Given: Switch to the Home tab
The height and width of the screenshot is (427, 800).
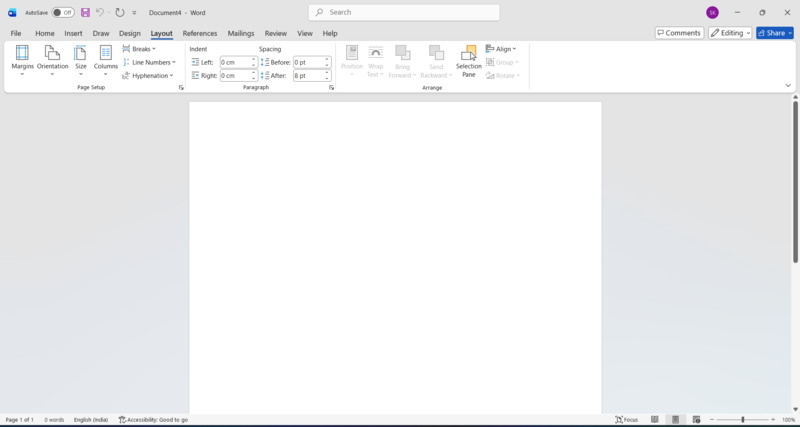Looking at the screenshot, I should [45, 33].
